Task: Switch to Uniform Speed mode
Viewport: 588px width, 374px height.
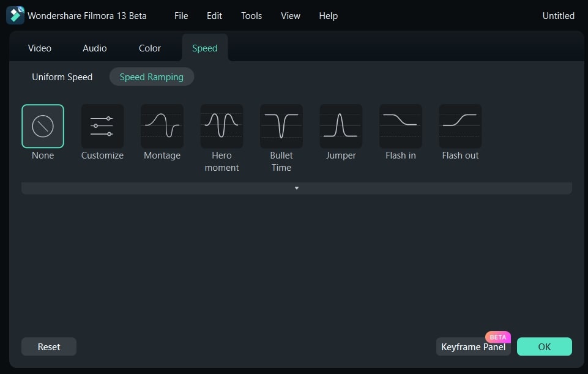Action: point(62,77)
